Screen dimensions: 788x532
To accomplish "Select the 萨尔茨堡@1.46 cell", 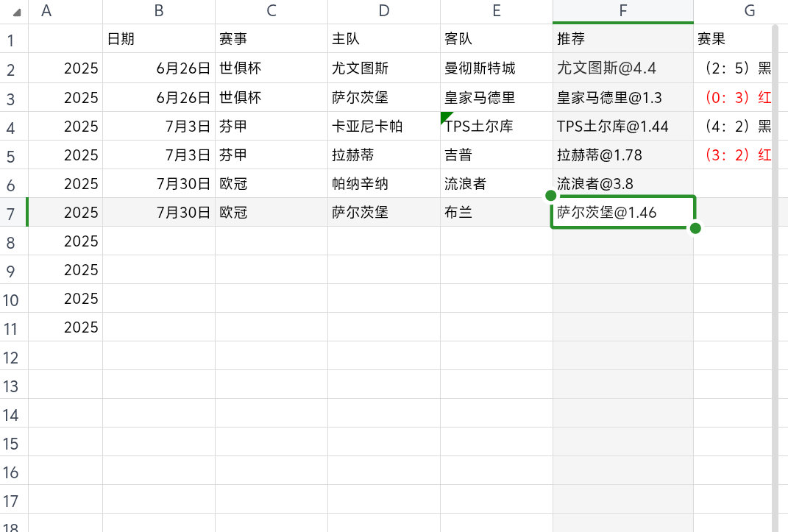I will (623, 213).
